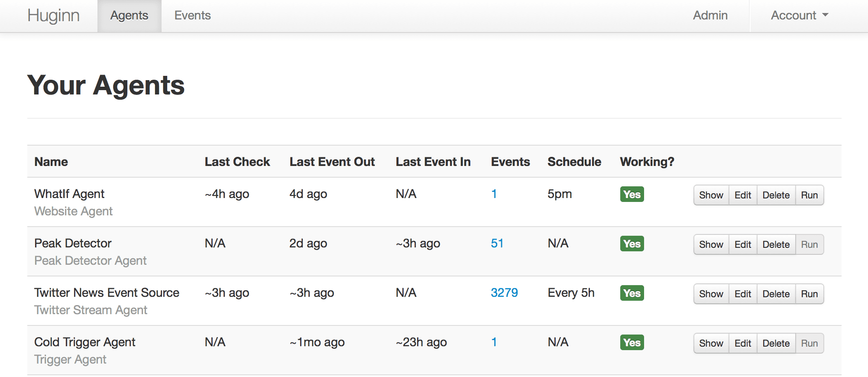Click the Huginn brand logo
The width and height of the screenshot is (868, 377).
coord(53,16)
